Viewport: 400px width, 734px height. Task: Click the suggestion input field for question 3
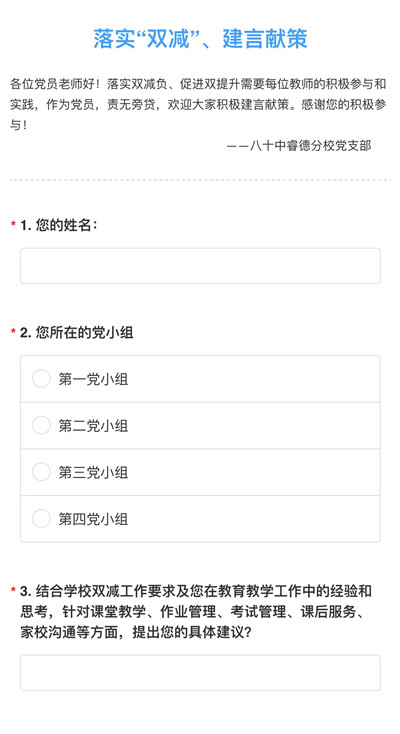click(x=200, y=673)
